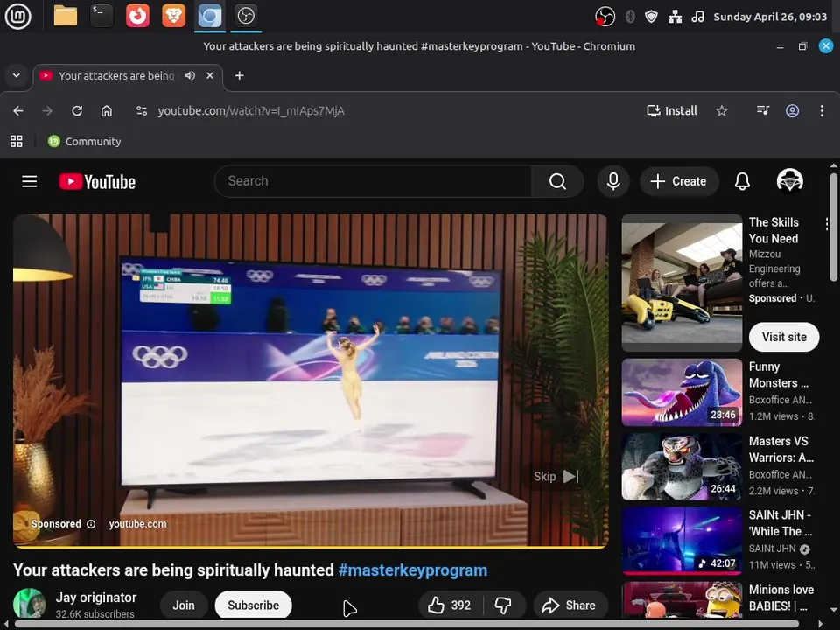Mute the tab audio speaker icon

[x=190, y=75]
